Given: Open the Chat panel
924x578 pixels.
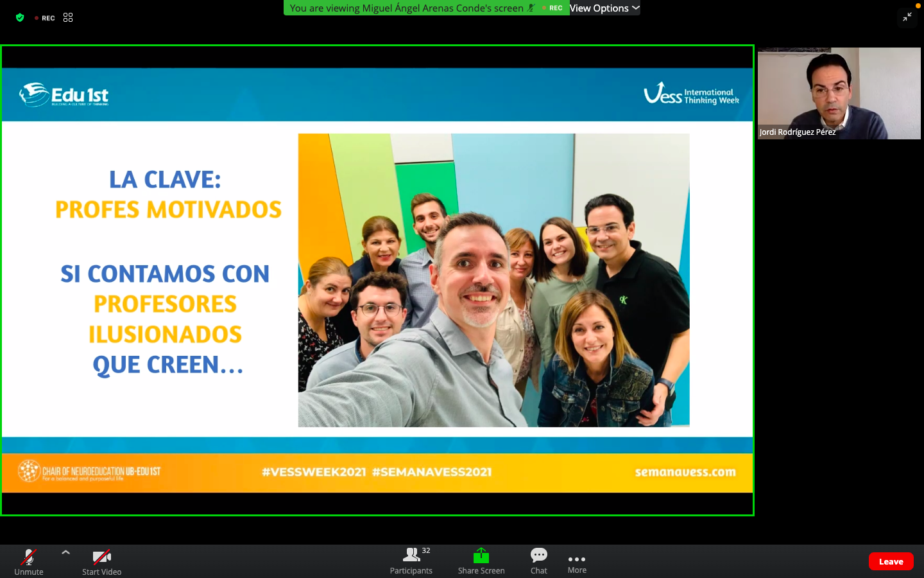Looking at the screenshot, I should coord(539,561).
